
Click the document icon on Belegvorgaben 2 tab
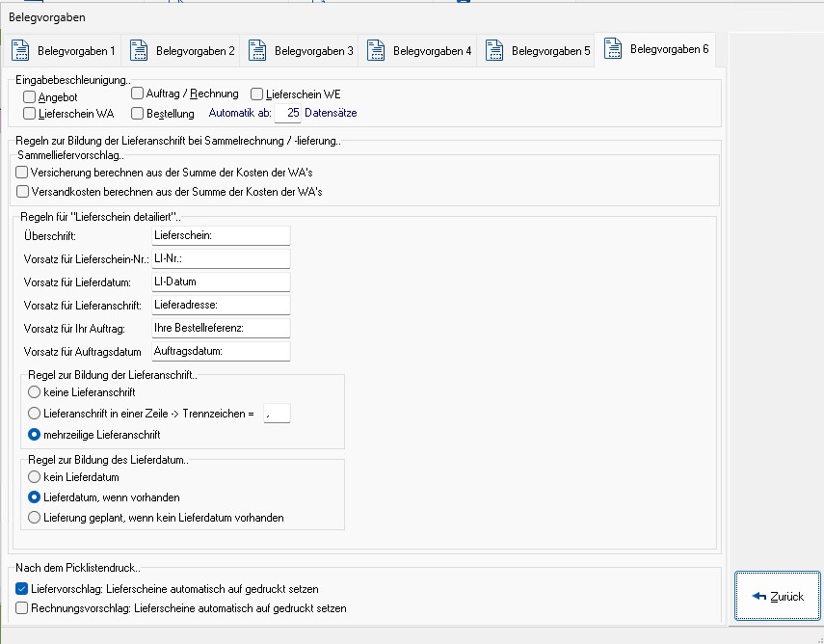pos(139,50)
